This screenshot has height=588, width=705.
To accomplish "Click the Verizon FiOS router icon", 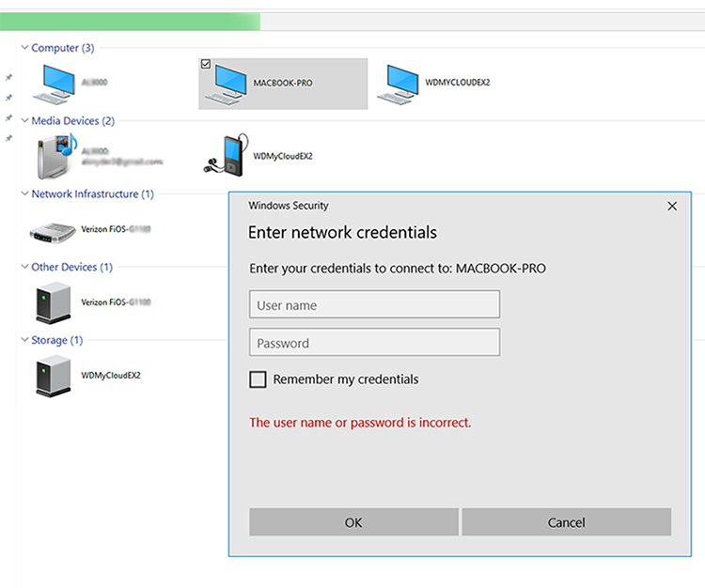I will point(53,232).
